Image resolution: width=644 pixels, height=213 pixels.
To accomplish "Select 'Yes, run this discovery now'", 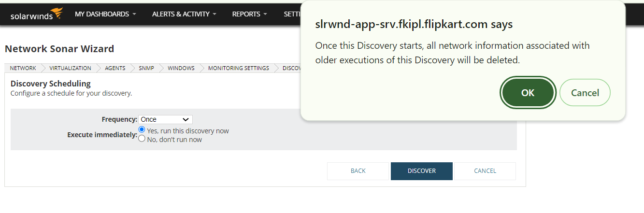I will [x=142, y=130].
